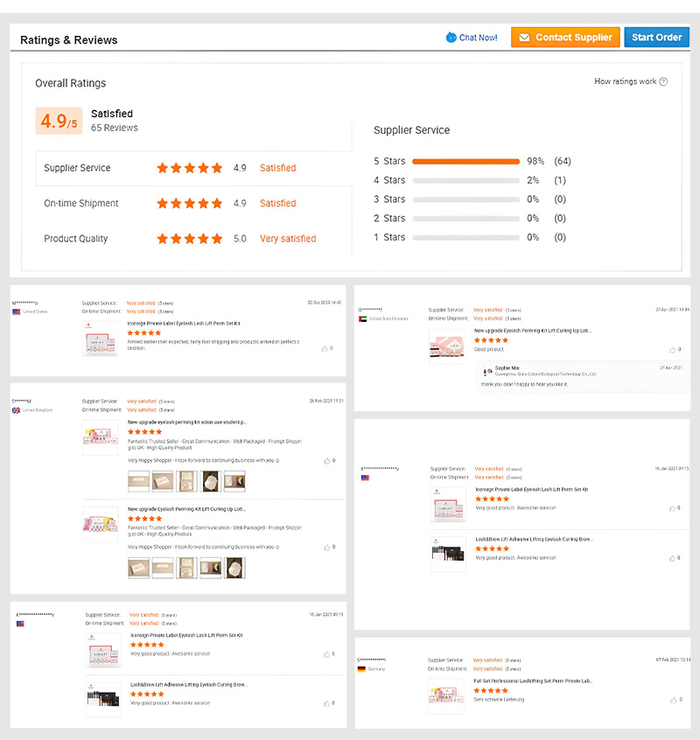The height and width of the screenshot is (740, 700).
Task: Like the United Arab Emirates 'Good product' review
Action: click(672, 350)
